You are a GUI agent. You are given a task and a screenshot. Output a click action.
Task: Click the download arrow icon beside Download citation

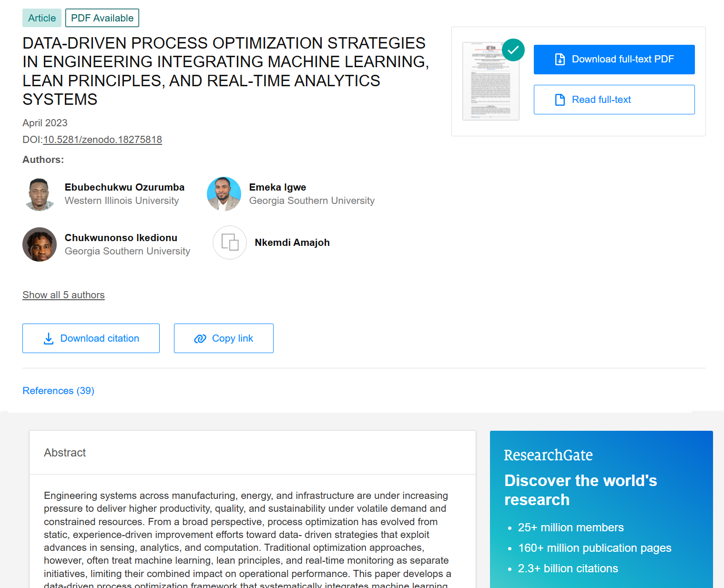click(x=49, y=339)
